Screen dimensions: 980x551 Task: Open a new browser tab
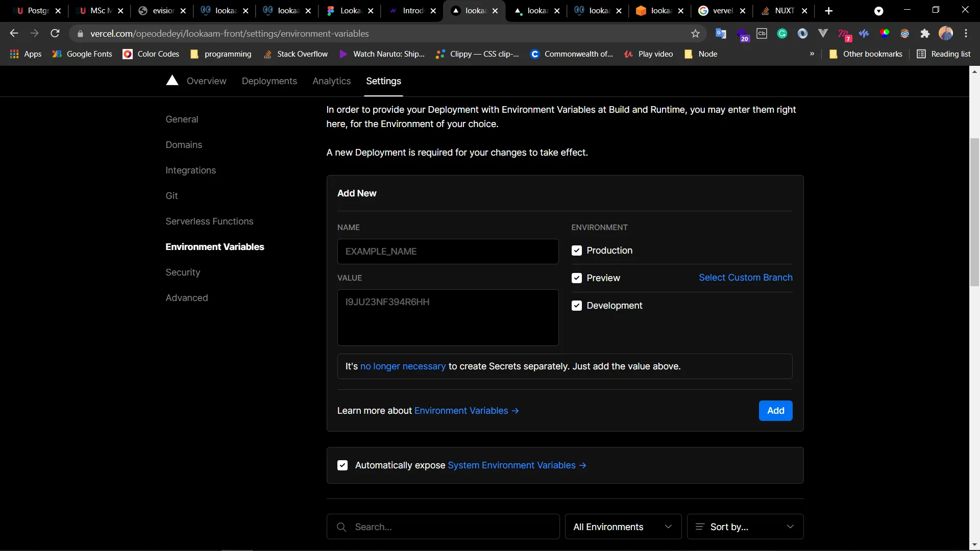coord(829,11)
